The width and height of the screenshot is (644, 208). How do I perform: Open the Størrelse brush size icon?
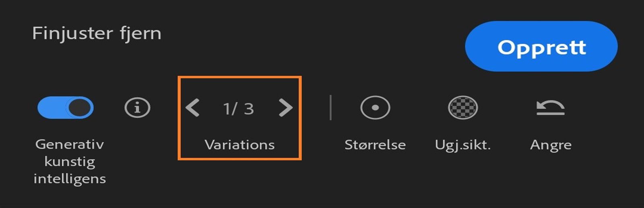tap(375, 108)
